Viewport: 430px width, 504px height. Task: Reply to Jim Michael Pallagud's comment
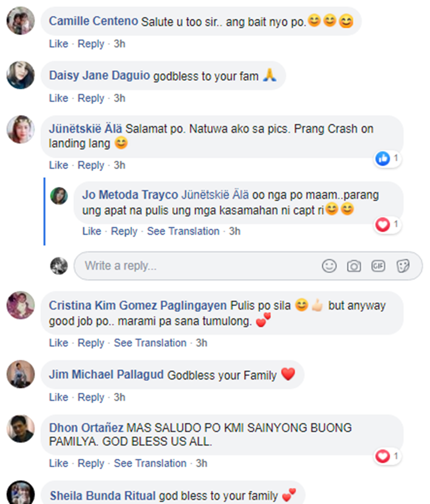point(91,397)
